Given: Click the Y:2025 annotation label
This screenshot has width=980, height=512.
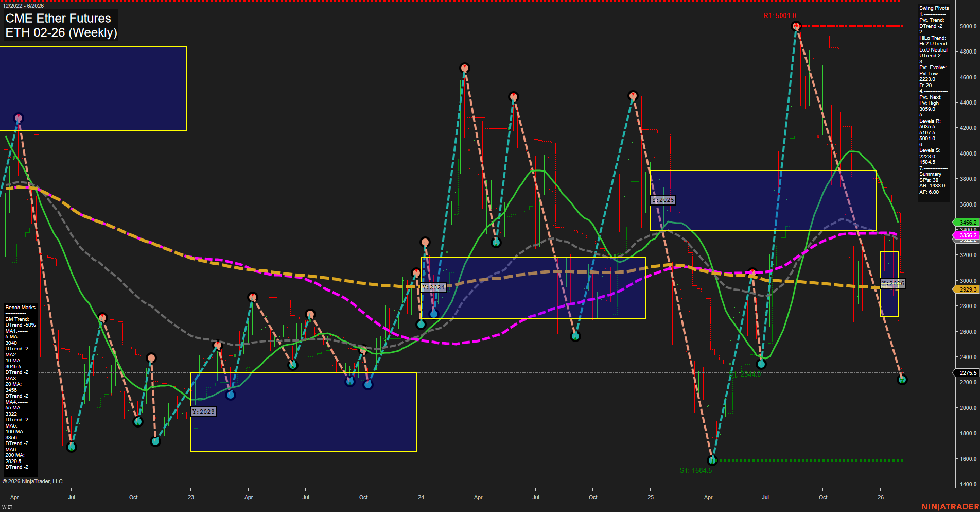Looking at the screenshot, I should tap(662, 200).
